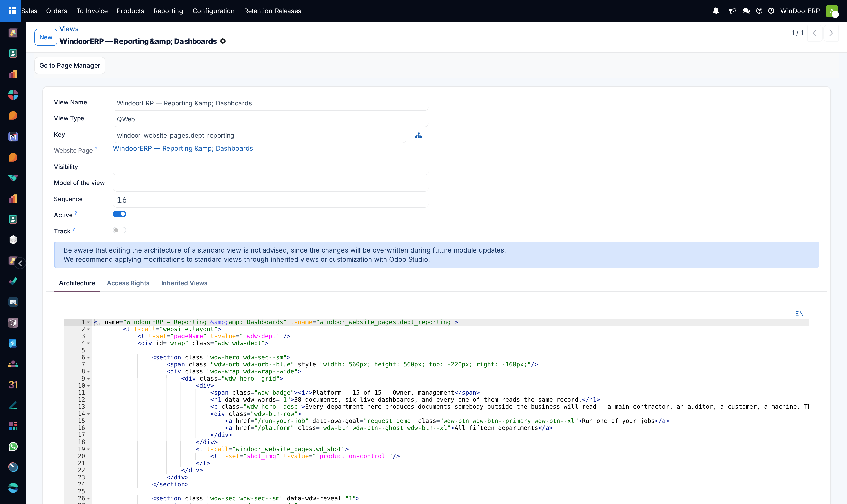Enable the Track toggle
The image size is (847, 504).
tap(119, 230)
